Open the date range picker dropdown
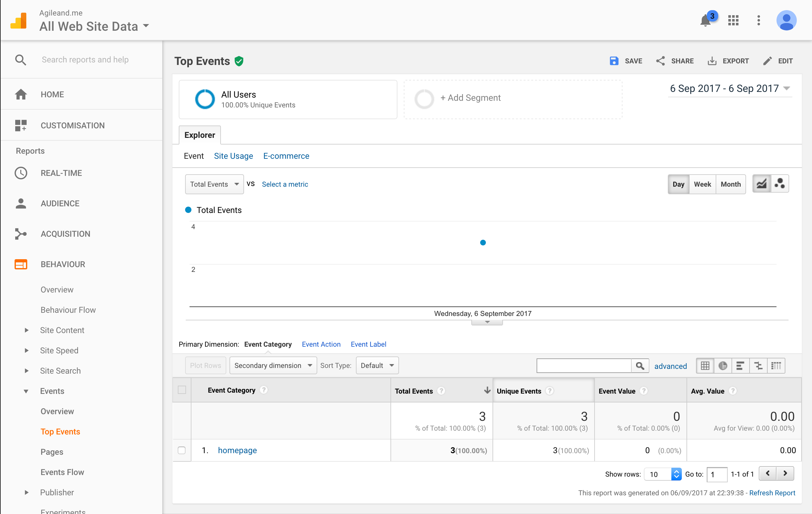 click(x=729, y=89)
